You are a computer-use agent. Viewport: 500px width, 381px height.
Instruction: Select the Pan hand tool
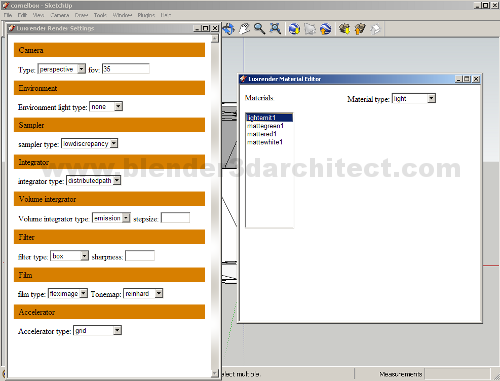pyautogui.click(x=244, y=29)
